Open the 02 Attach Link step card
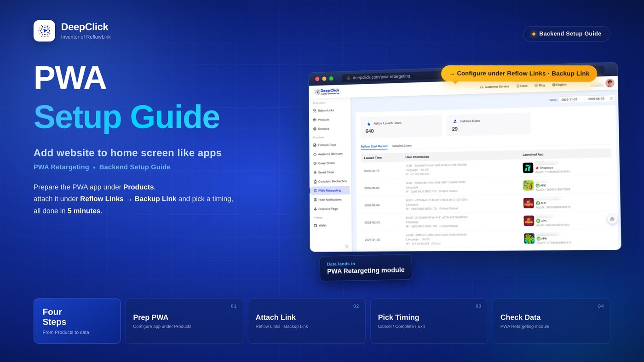The image size is (644, 362). click(x=306, y=321)
